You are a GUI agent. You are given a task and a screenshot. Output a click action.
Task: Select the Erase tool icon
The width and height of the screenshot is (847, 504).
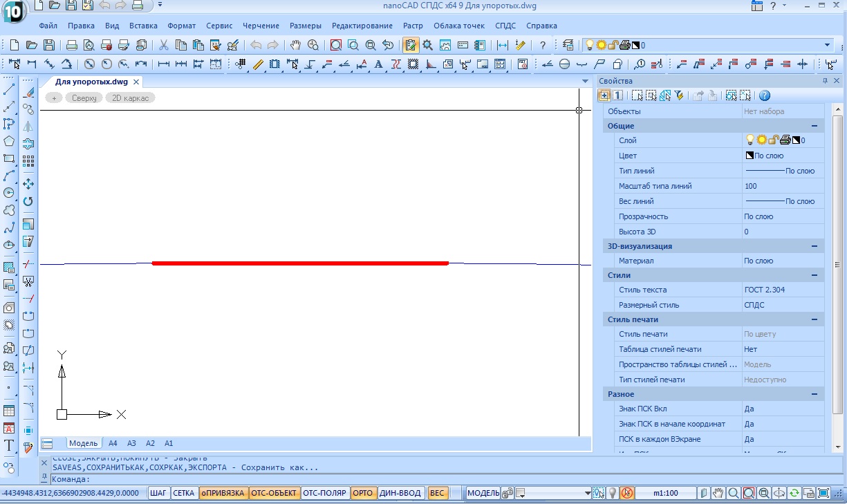point(28,92)
